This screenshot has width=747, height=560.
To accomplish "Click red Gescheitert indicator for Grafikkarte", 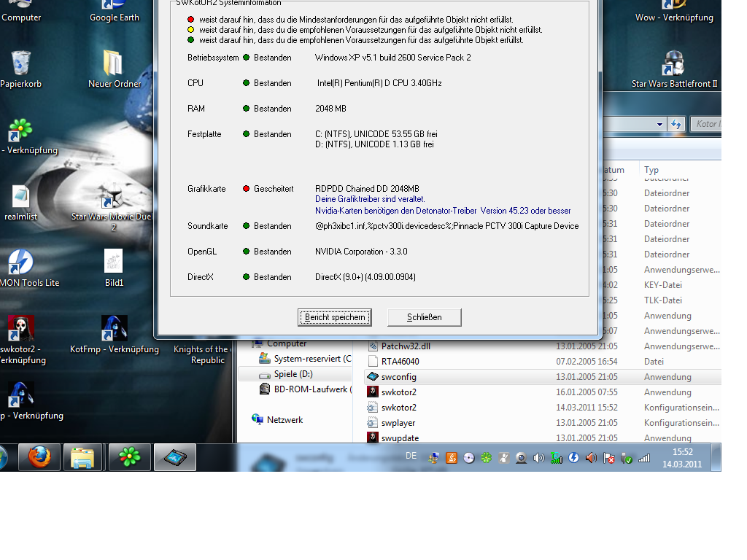I will (246, 189).
